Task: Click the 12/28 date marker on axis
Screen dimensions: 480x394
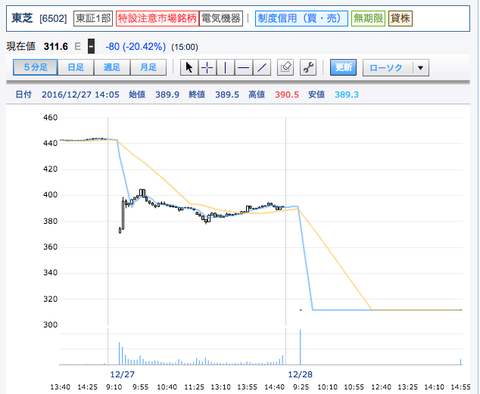Action: pyautogui.click(x=300, y=374)
